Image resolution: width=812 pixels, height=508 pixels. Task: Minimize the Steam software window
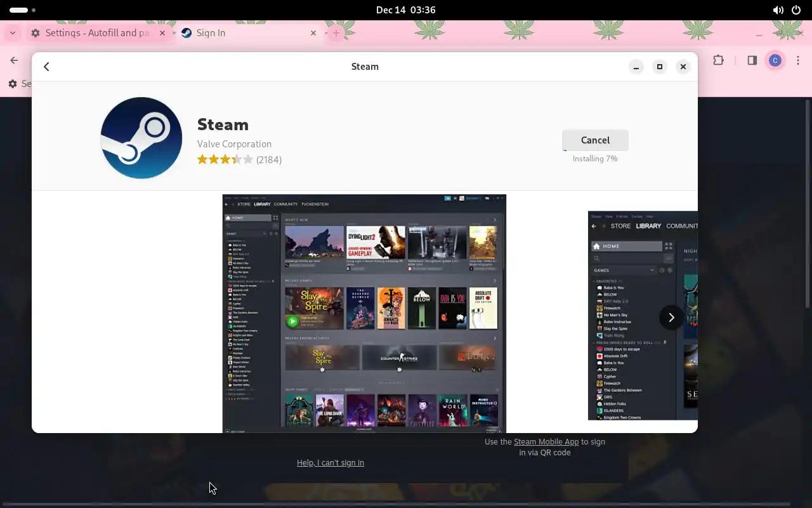(x=636, y=67)
